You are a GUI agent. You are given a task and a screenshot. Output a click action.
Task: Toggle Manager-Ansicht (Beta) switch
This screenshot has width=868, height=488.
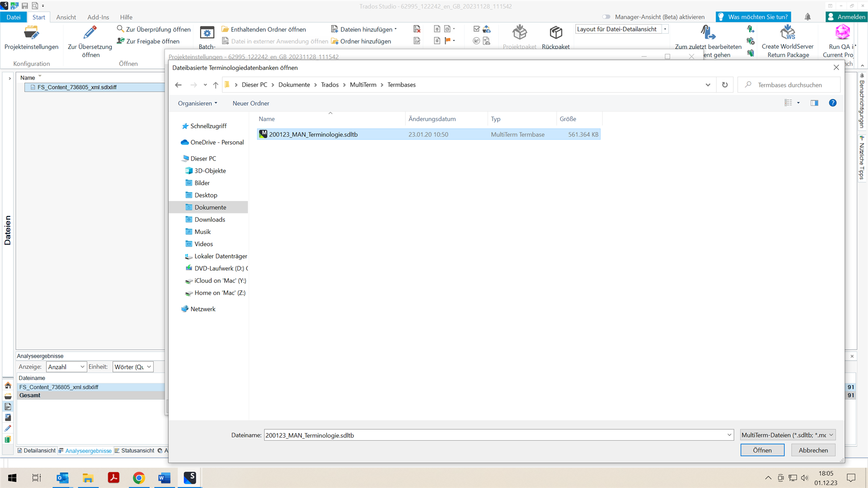point(606,17)
